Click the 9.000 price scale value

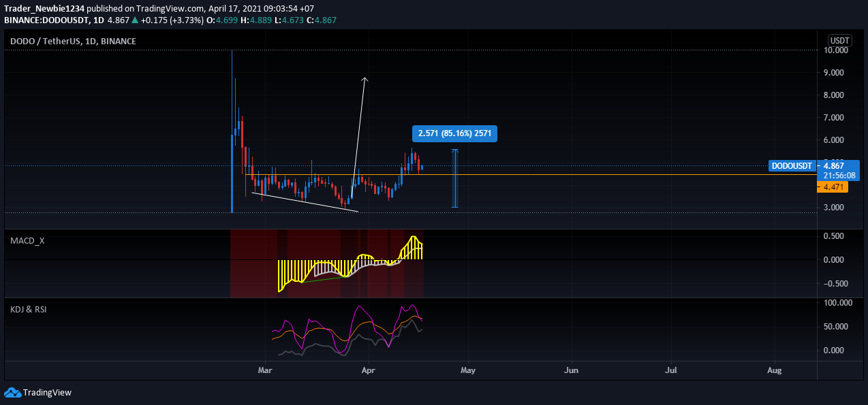[835, 73]
